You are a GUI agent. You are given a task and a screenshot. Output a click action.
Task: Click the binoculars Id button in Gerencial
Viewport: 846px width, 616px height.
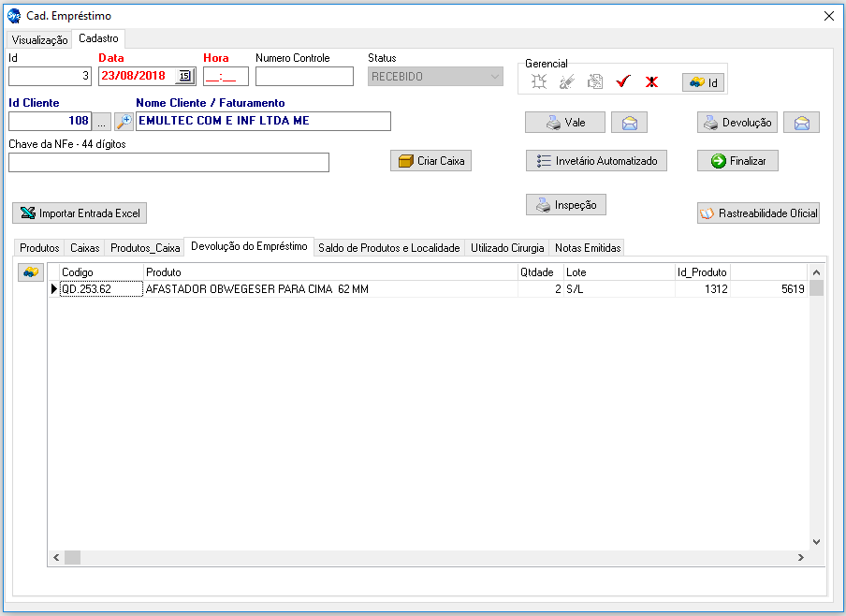click(x=703, y=82)
